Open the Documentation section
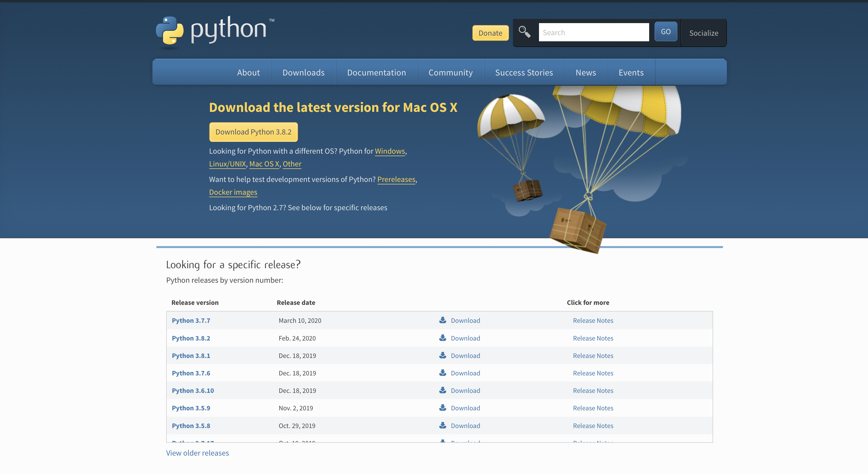 [x=376, y=72]
